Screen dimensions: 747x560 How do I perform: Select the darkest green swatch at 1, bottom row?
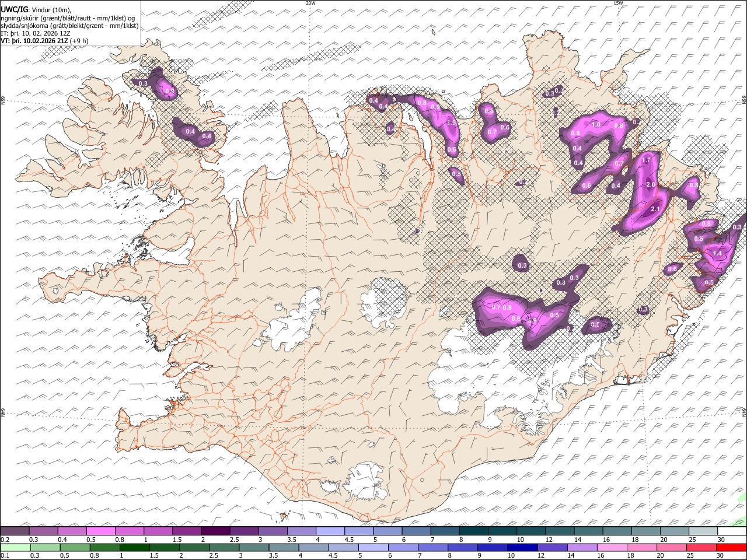(134, 547)
